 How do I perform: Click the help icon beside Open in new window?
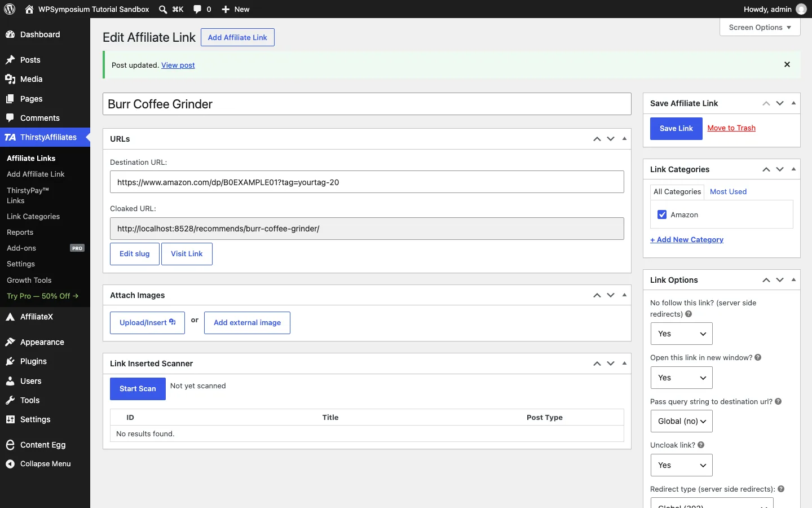pos(758,357)
